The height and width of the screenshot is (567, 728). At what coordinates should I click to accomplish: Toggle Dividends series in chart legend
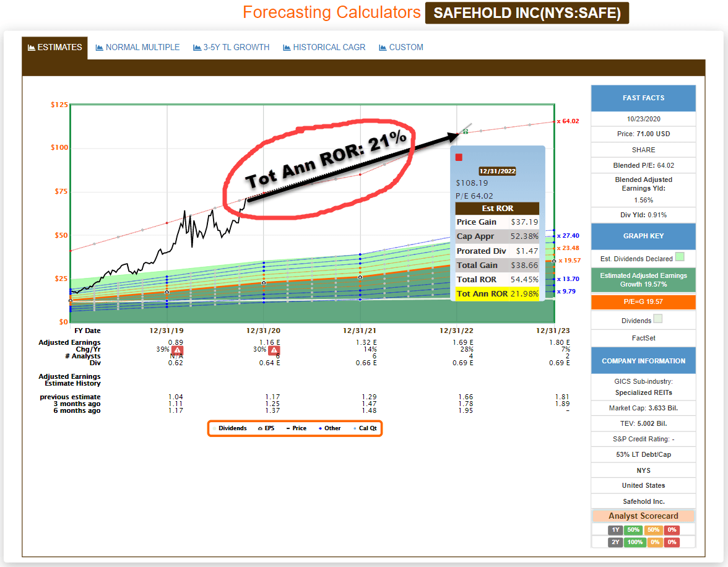point(230,428)
